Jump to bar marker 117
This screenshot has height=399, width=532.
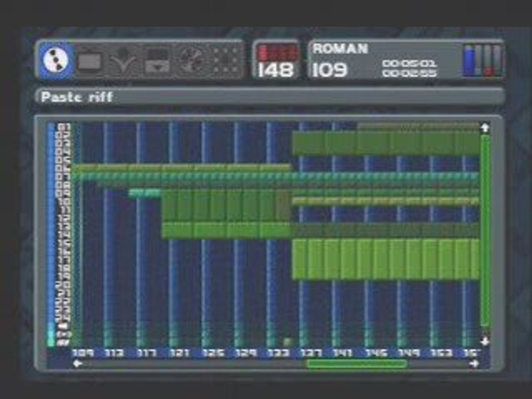(146, 353)
